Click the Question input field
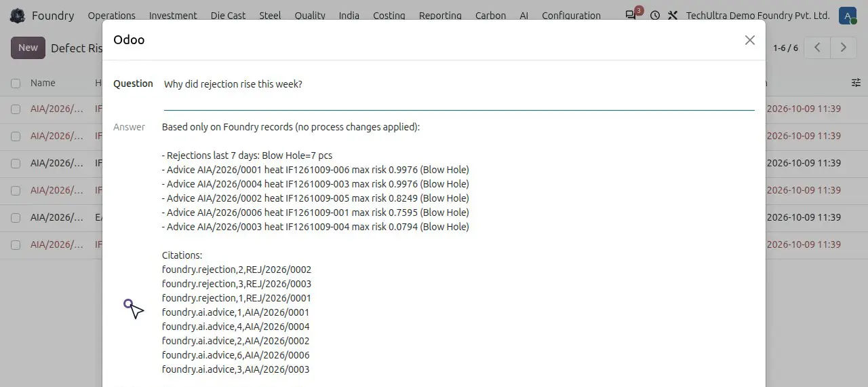This screenshot has height=387, width=868. [x=459, y=92]
